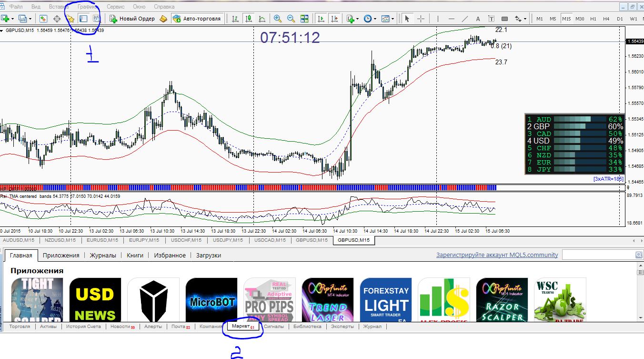Click the Market search magnifier icon
The image size is (644, 359).
coord(639,255)
